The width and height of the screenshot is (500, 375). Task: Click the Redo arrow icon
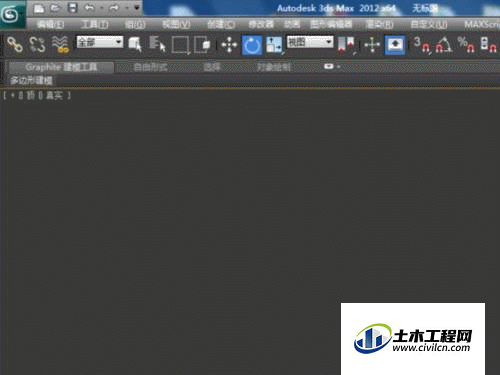[114, 8]
